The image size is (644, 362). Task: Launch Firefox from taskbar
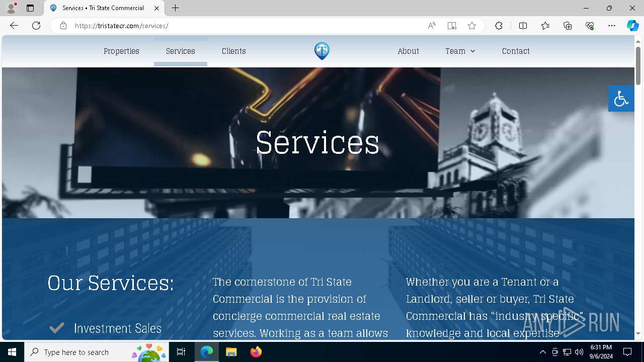(256, 352)
